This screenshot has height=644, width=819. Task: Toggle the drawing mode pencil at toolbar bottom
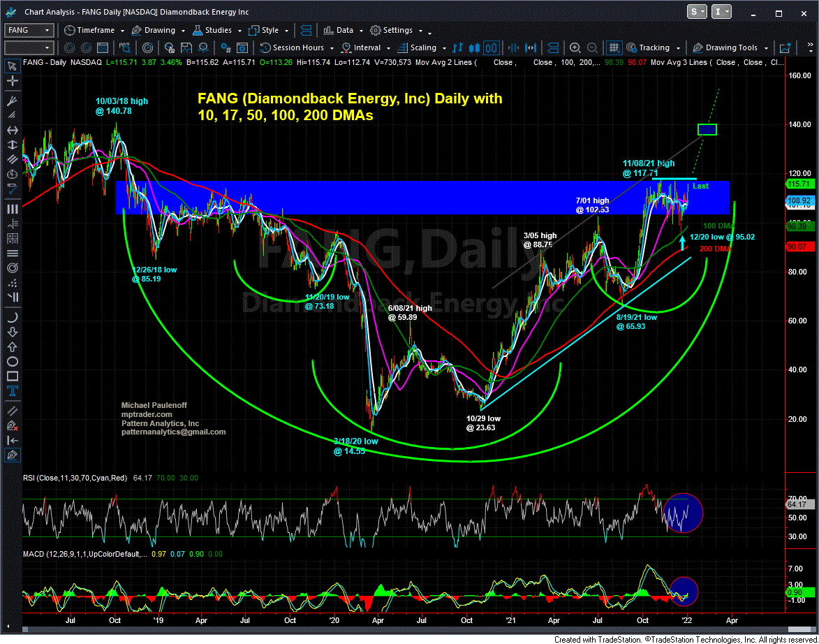11,455
